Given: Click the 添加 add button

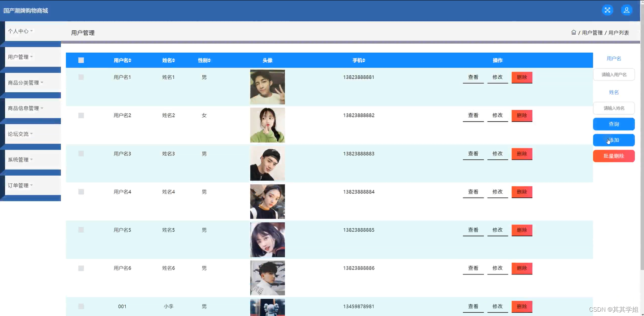Looking at the screenshot, I should click(614, 140).
